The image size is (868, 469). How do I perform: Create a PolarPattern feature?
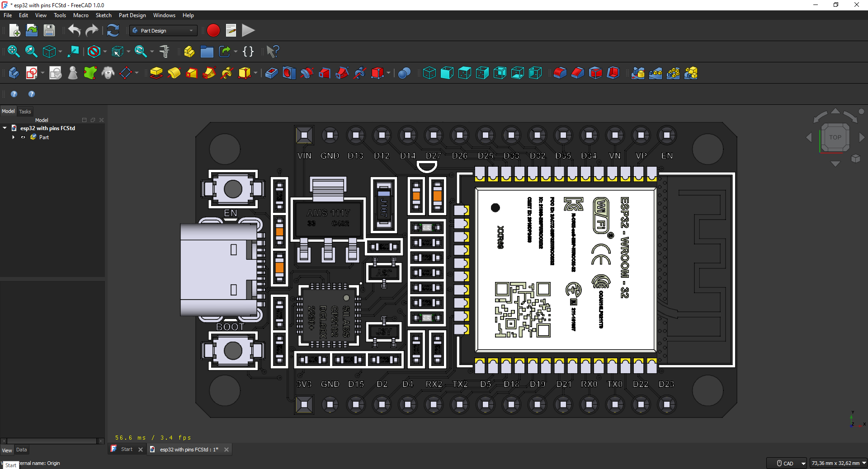pos(673,73)
